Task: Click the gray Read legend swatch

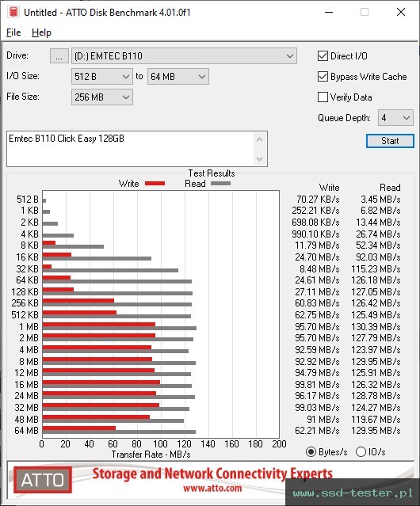Action: click(220, 183)
